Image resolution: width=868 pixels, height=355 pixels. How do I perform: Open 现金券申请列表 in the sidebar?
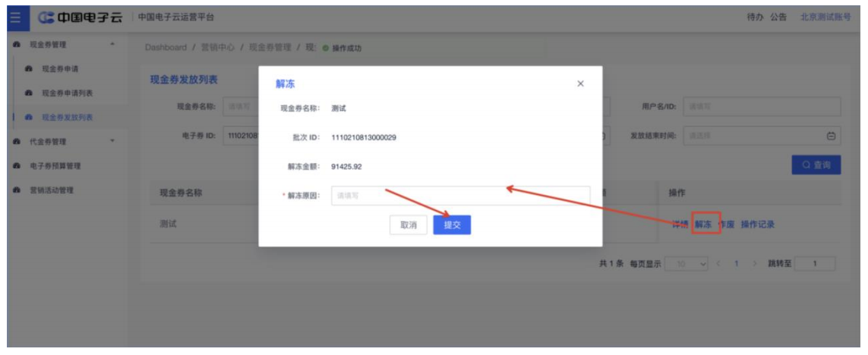67,93
